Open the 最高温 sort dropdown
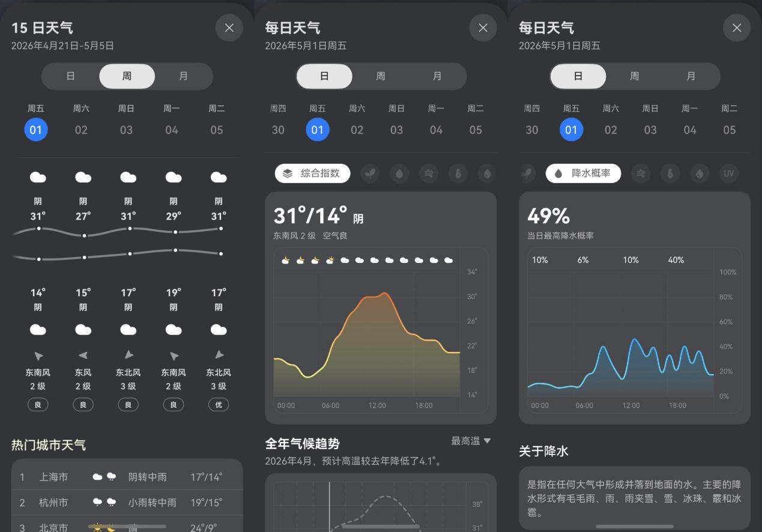 pyautogui.click(x=471, y=440)
